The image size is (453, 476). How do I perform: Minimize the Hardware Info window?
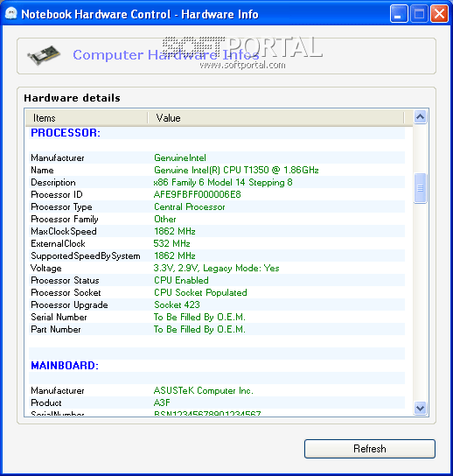399,14
